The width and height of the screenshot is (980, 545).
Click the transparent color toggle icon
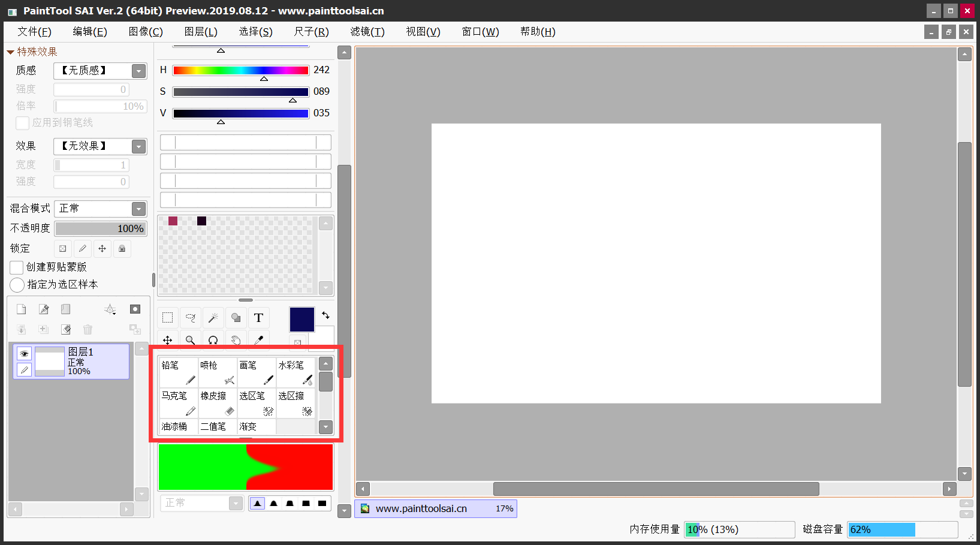[297, 342]
